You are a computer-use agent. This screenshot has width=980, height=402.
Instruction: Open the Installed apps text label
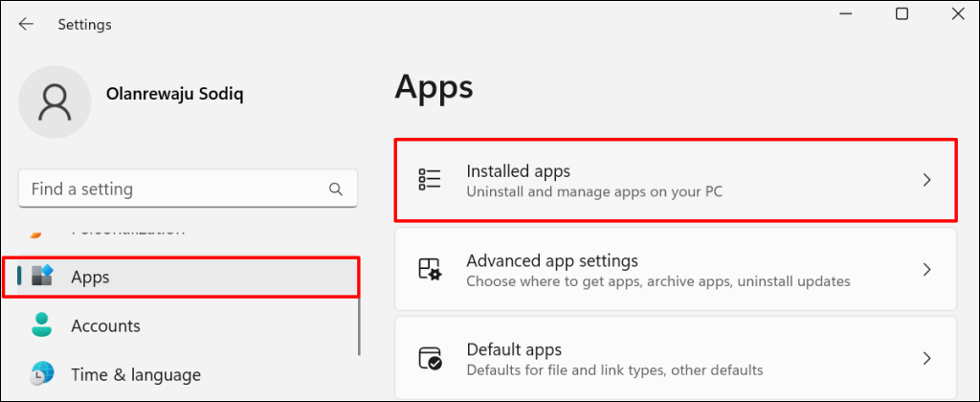pyautogui.click(x=518, y=171)
